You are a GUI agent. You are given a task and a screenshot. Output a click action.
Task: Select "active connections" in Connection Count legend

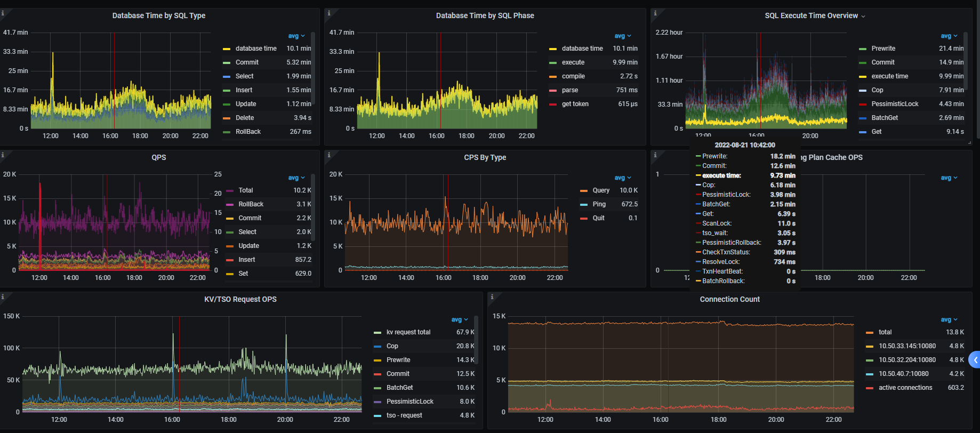pos(905,388)
